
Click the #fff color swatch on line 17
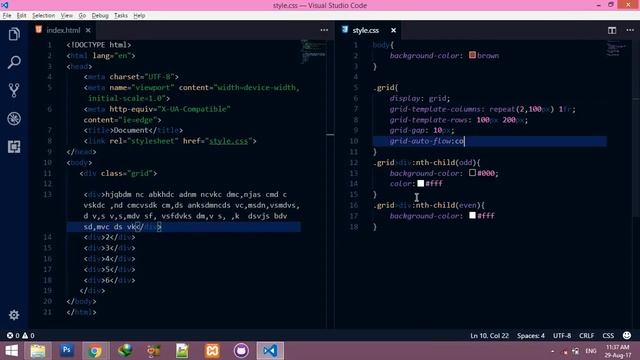pos(472,216)
